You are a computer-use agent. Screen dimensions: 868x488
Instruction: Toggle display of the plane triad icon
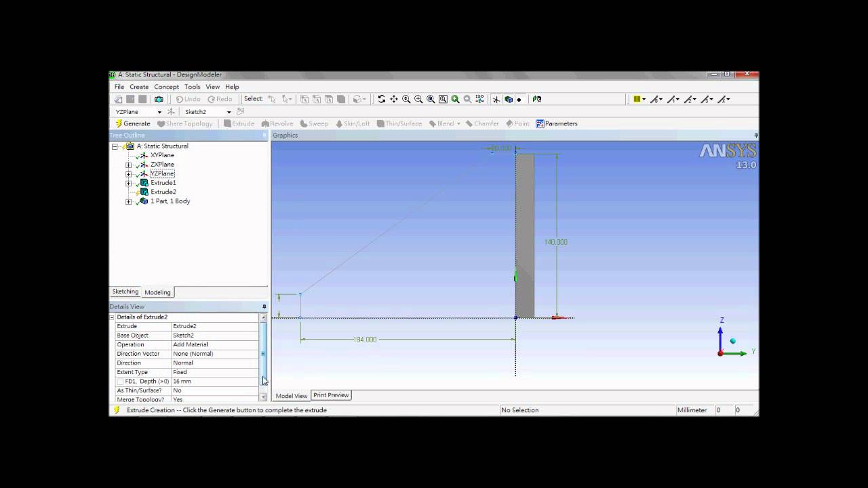click(x=496, y=99)
